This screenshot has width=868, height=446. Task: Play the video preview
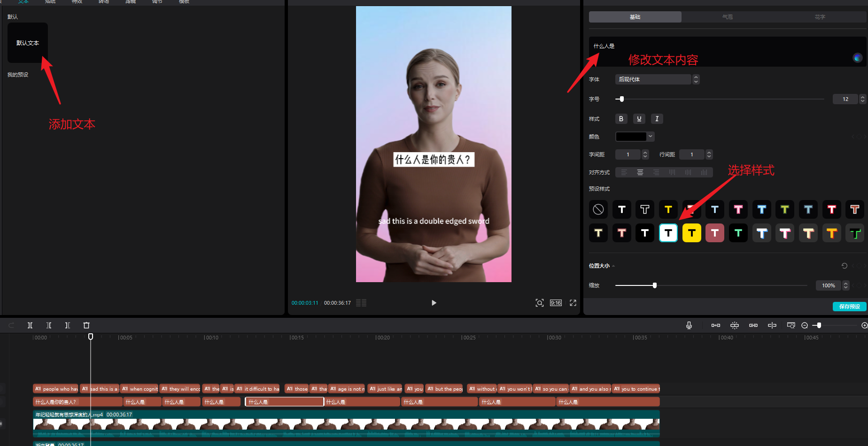(x=434, y=303)
